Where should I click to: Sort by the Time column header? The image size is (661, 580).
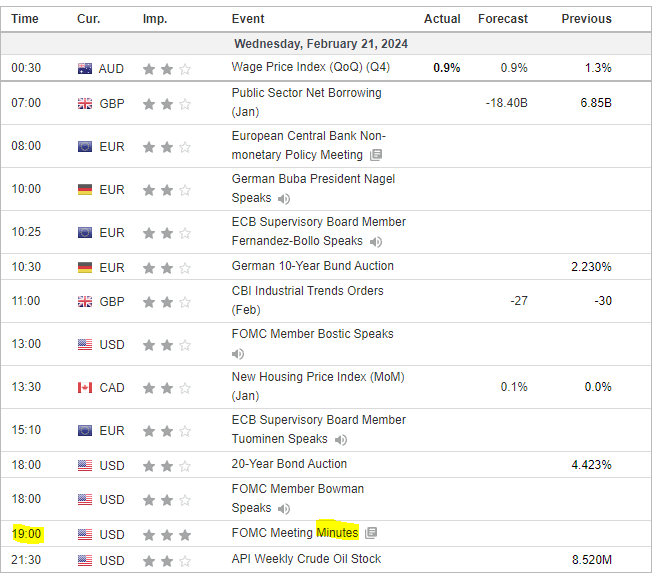coord(25,19)
